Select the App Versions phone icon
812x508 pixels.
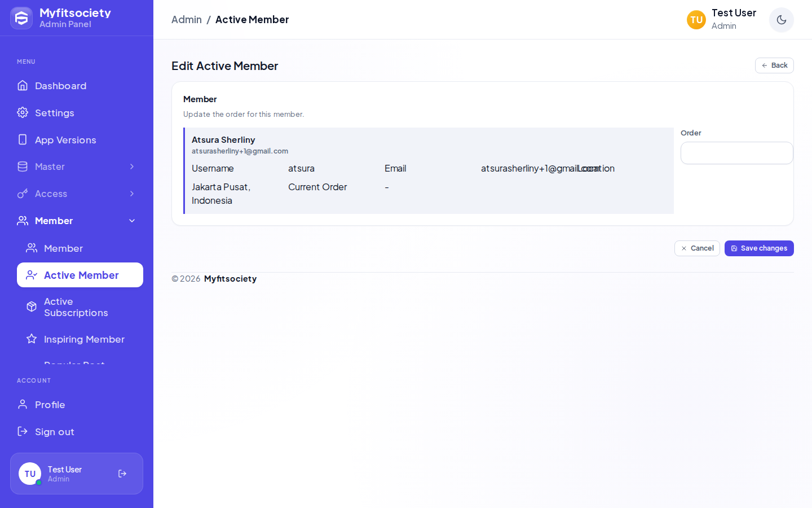(23, 139)
